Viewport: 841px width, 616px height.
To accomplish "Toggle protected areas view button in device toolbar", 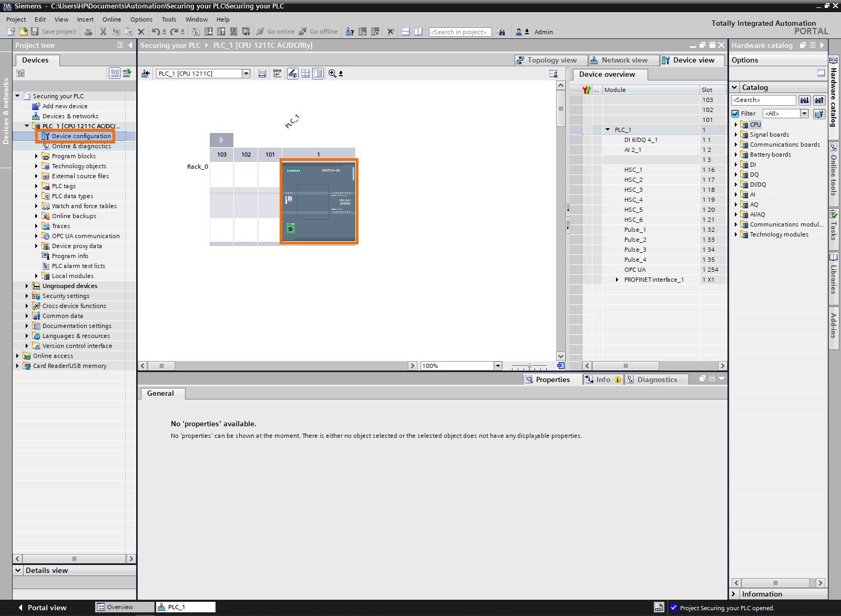I will [x=293, y=74].
